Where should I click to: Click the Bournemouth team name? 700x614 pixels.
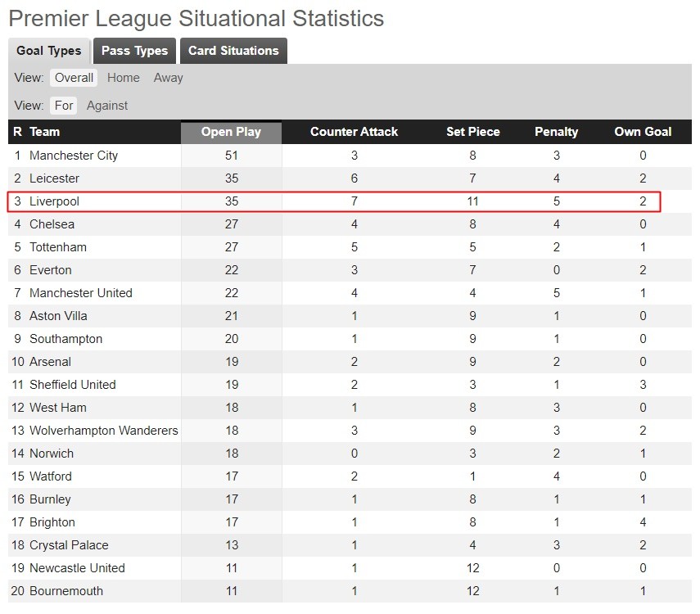[x=66, y=591]
